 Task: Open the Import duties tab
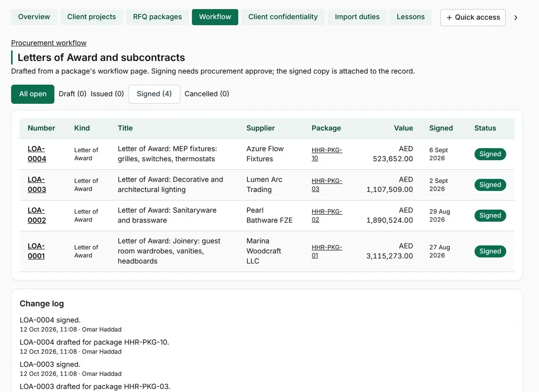point(357,17)
